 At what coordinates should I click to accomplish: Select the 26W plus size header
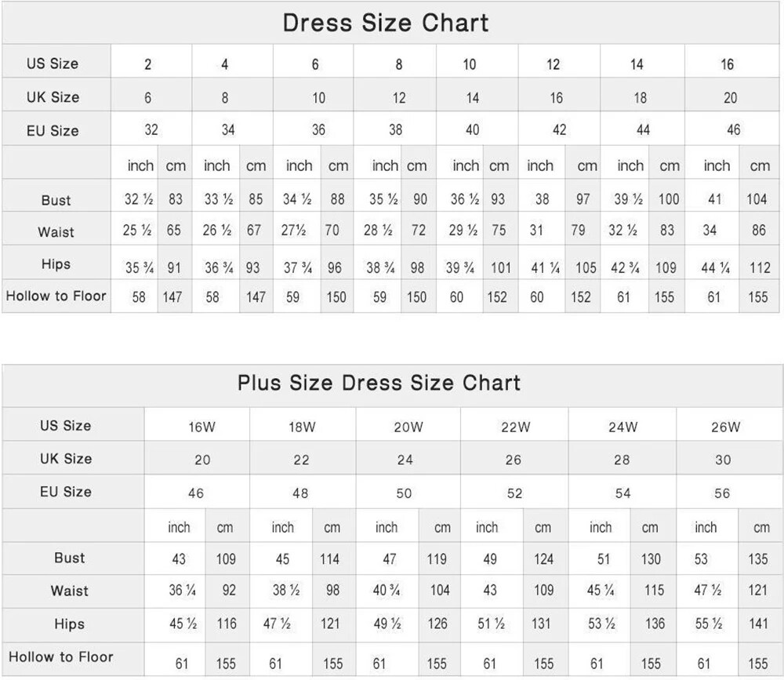(x=724, y=427)
